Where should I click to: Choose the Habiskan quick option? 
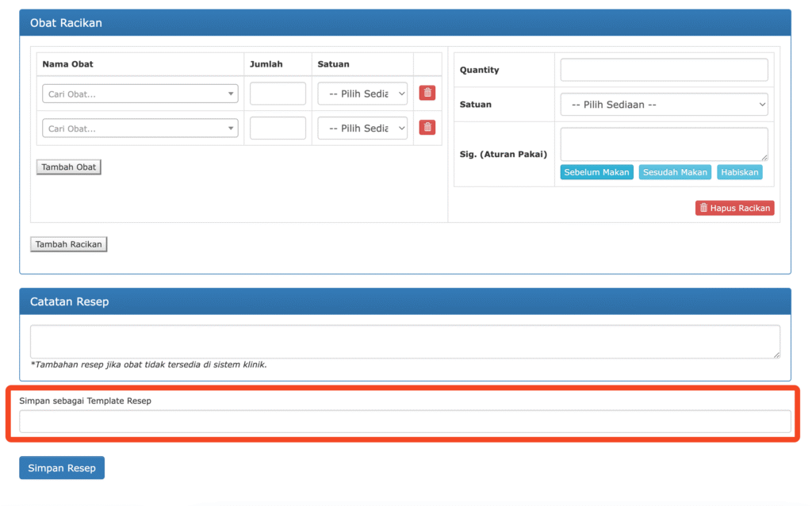739,172
